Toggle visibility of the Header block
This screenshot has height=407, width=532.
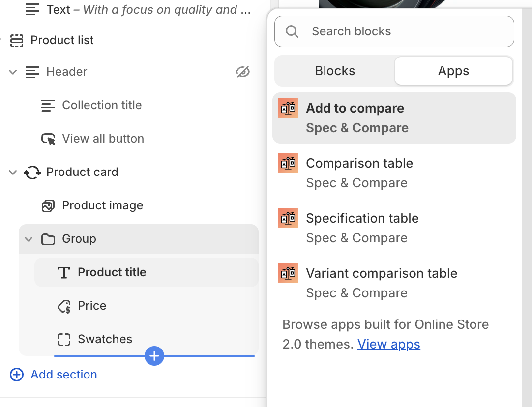[x=243, y=72]
